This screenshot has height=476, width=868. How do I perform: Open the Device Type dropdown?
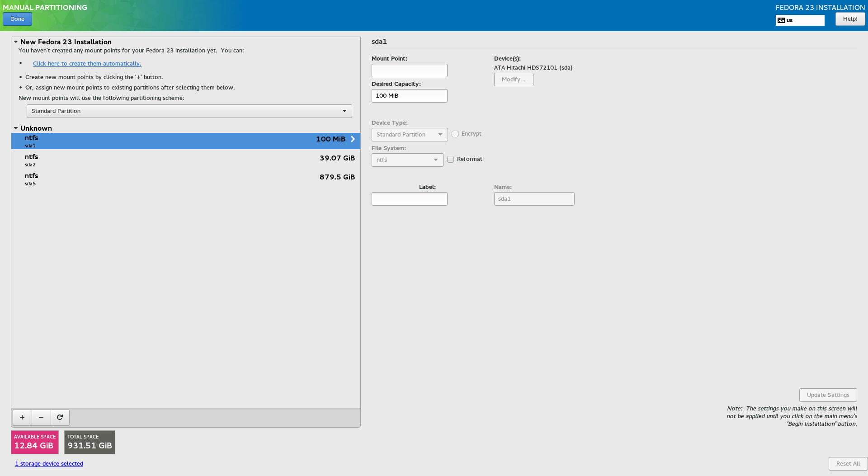tap(409, 135)
